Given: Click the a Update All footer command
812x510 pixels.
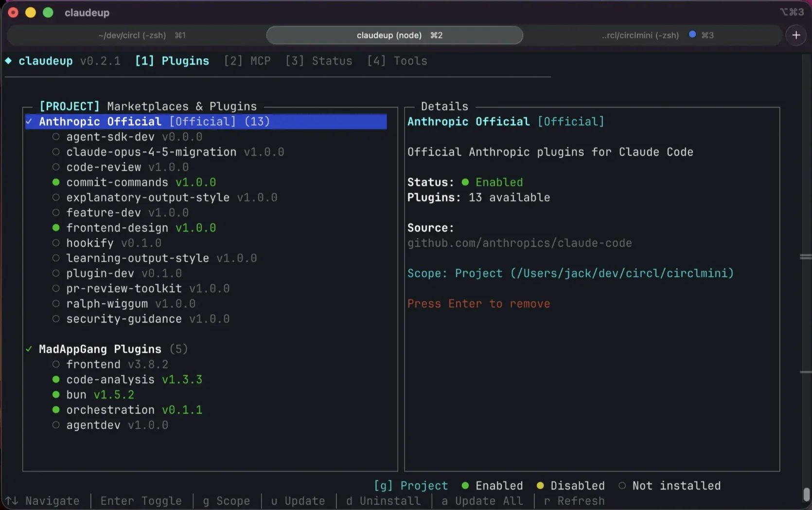Looking at the screenshot, I should pyautogui.click(x=482, y=501).
